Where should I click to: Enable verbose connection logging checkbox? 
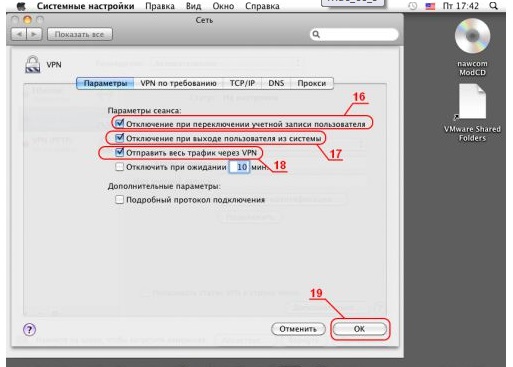[x=119, y=200]
